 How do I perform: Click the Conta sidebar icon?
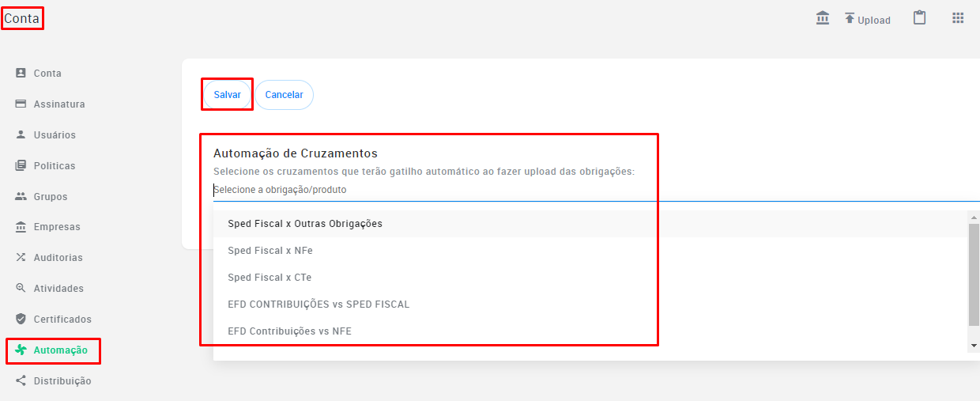point(21,73)
